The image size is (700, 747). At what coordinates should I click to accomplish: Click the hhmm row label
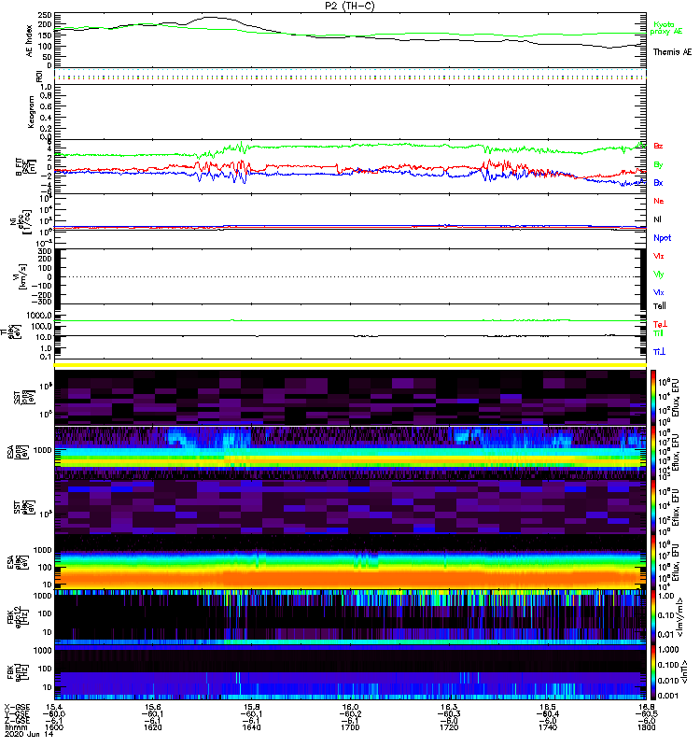(x=15, y=727)
